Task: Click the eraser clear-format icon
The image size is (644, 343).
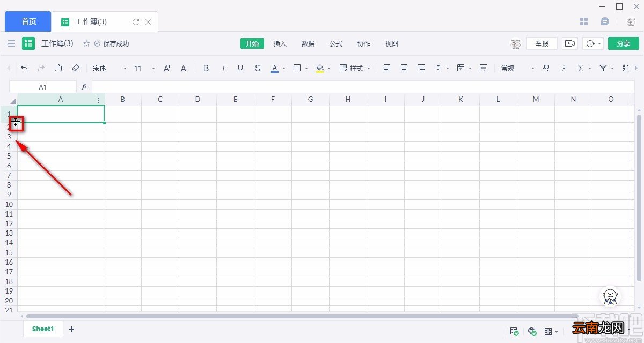Action: [76, 68]
